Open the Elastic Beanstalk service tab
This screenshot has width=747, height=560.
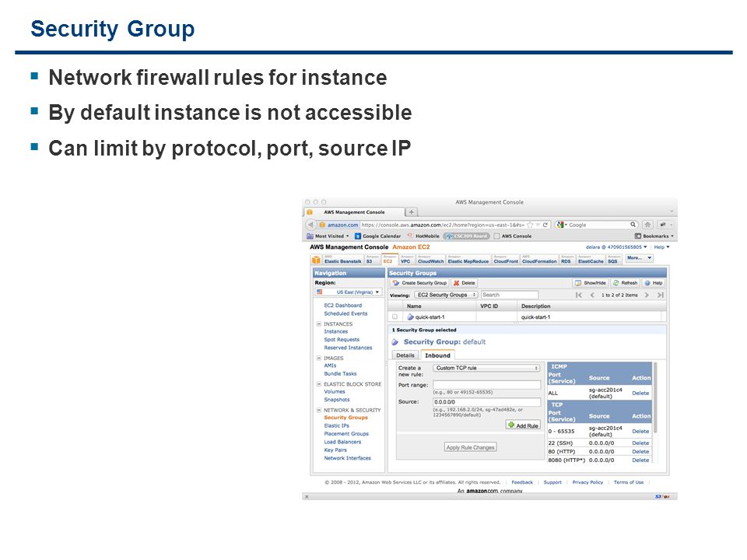click(342, 260)
